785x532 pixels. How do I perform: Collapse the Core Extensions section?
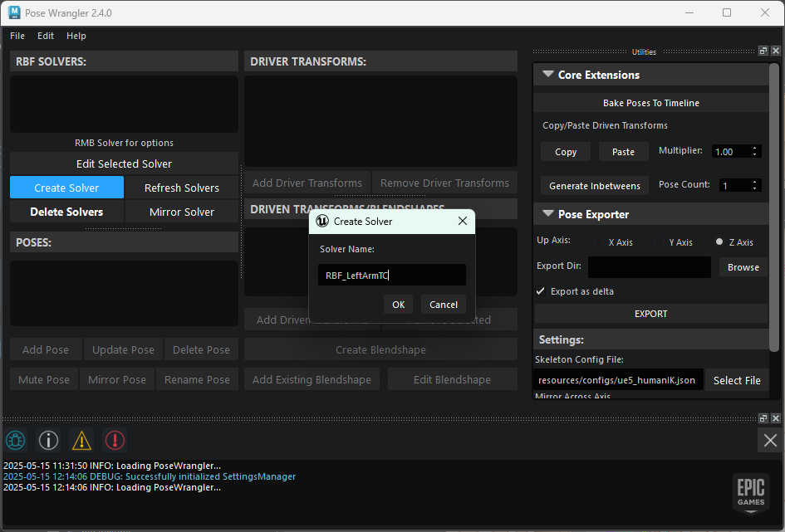point(548,75)
